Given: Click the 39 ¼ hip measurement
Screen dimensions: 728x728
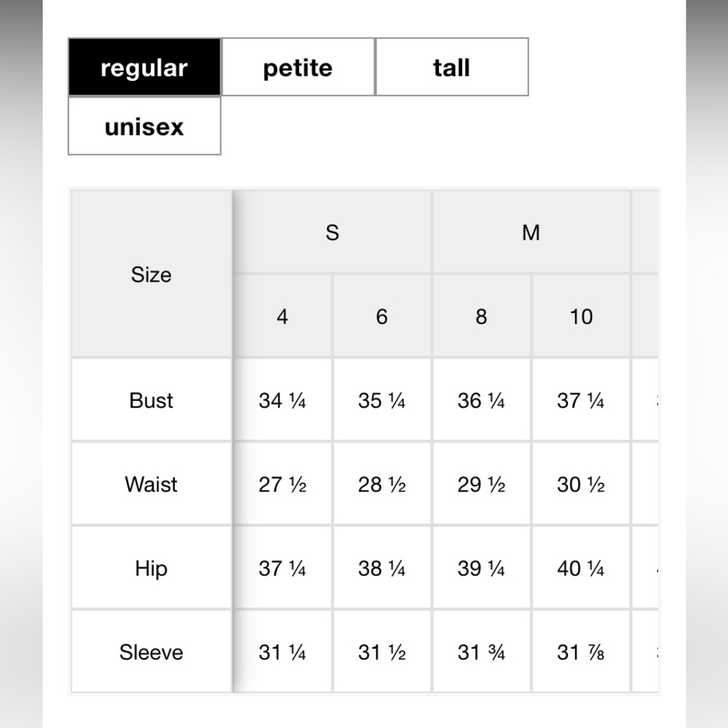Looking at the screenshot, I should (481, 569).
